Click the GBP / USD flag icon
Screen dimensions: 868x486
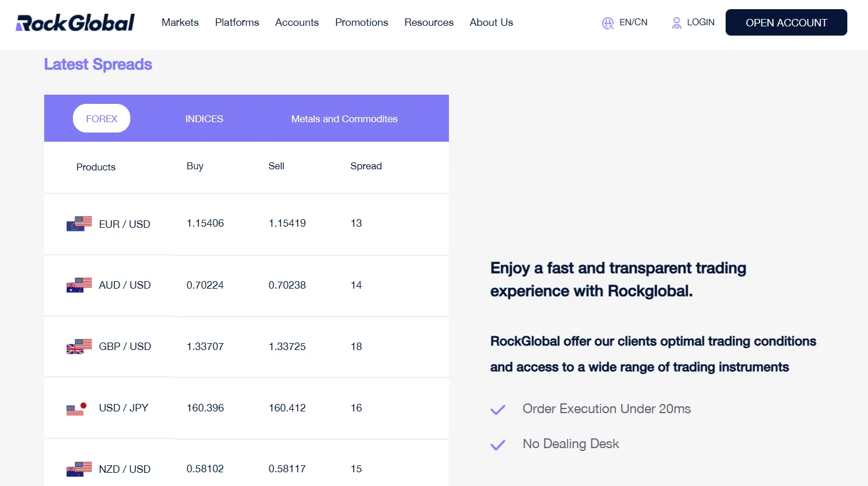(79, 347)
